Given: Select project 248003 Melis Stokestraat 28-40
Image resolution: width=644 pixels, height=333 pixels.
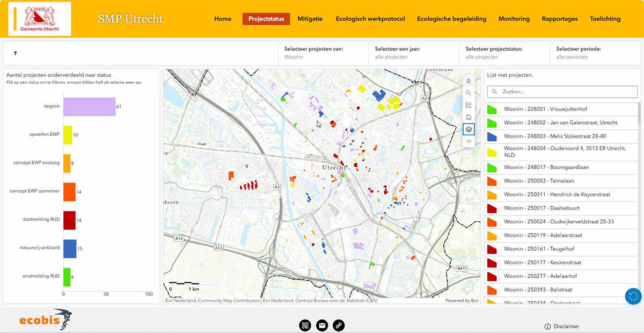Looking at the screenshot, I should [x=561, y=136].
